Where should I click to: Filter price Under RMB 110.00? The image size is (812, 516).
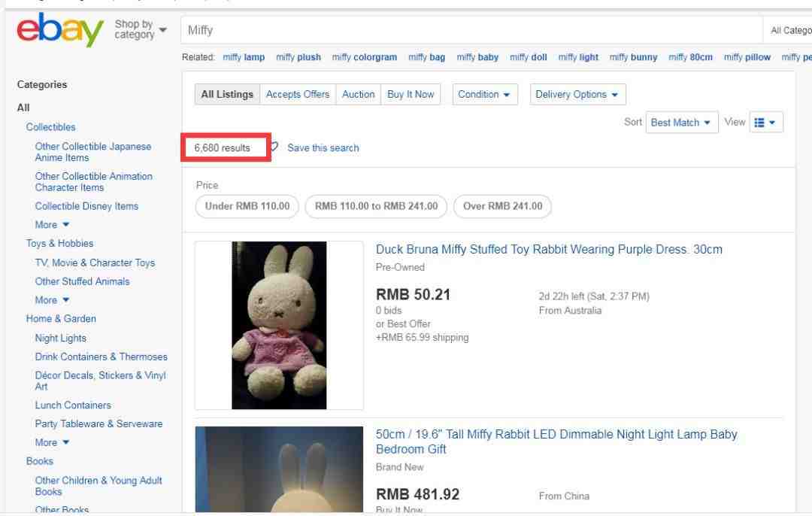coord(247,206)
